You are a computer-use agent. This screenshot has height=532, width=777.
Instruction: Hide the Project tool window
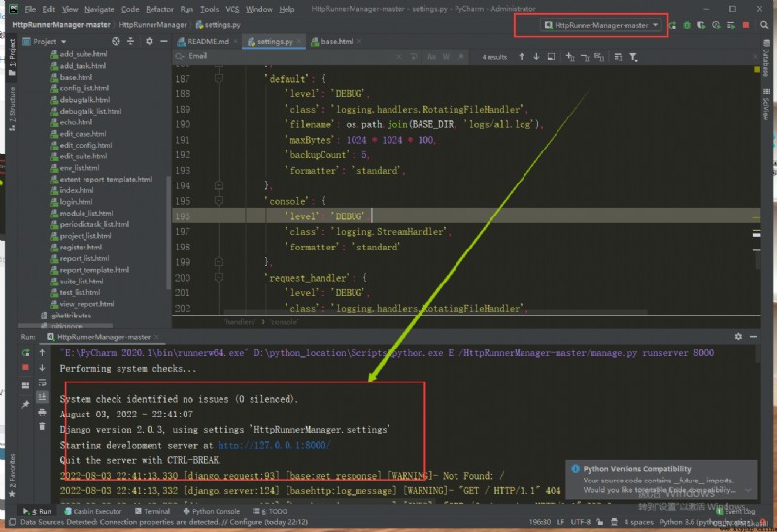(x=163, y=41)
